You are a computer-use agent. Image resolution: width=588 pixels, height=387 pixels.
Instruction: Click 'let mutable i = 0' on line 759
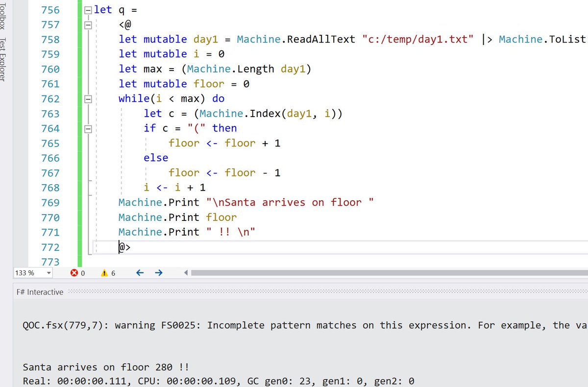171,54
